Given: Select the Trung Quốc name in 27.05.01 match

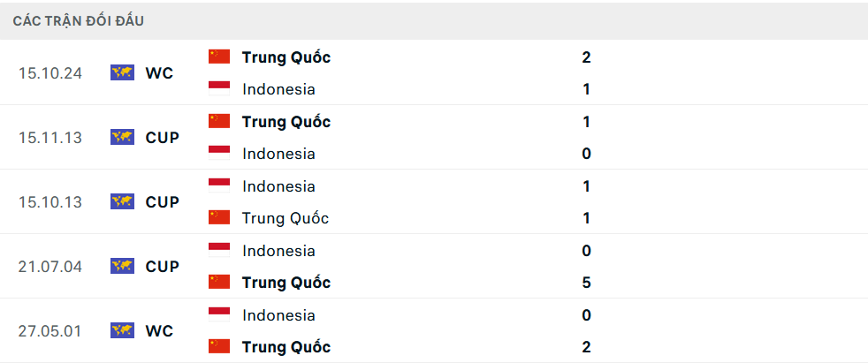Looking at the screenshot, I should pyautogui.click(x=286, y=347).
